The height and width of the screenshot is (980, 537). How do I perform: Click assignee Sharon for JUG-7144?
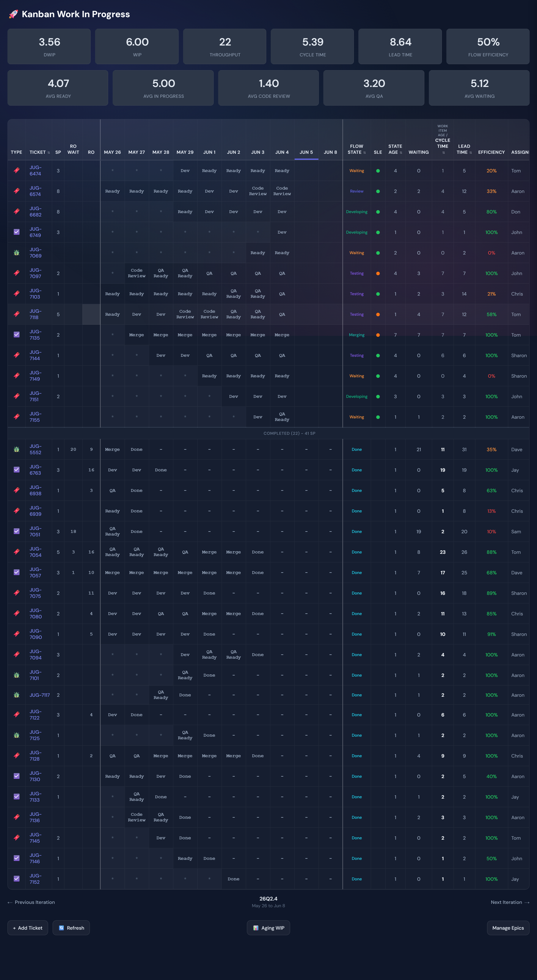click(519, 356)
